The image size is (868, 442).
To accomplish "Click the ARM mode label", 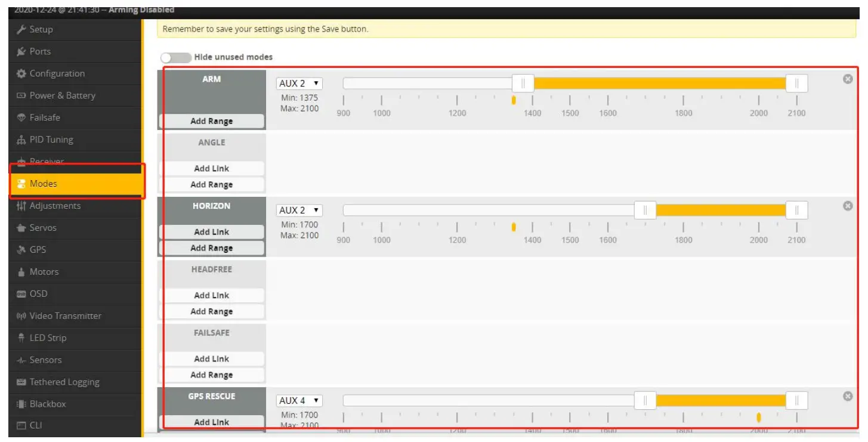I will pos(212,79).
